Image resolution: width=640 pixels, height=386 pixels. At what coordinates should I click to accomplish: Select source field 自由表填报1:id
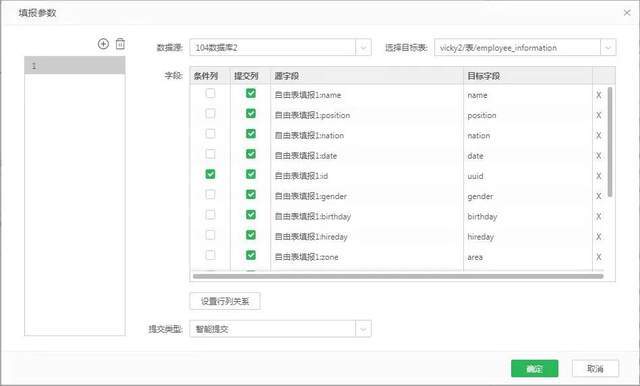(301, 176)
